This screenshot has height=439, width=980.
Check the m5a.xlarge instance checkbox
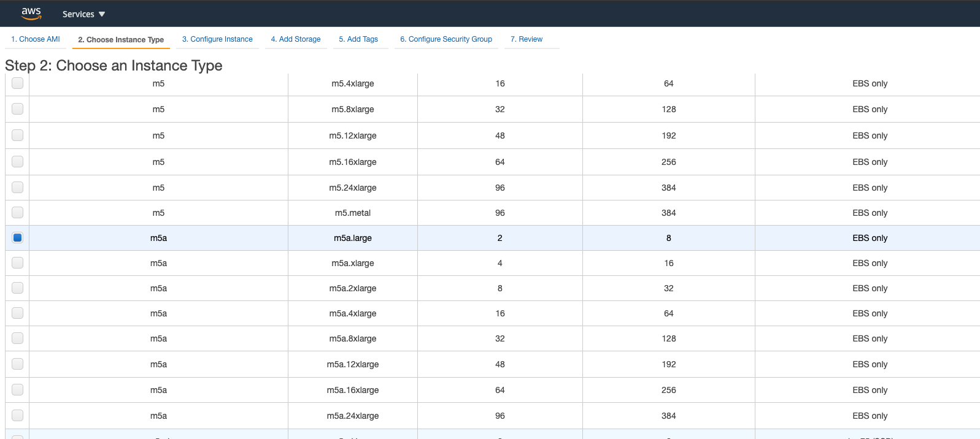[18, 262]
